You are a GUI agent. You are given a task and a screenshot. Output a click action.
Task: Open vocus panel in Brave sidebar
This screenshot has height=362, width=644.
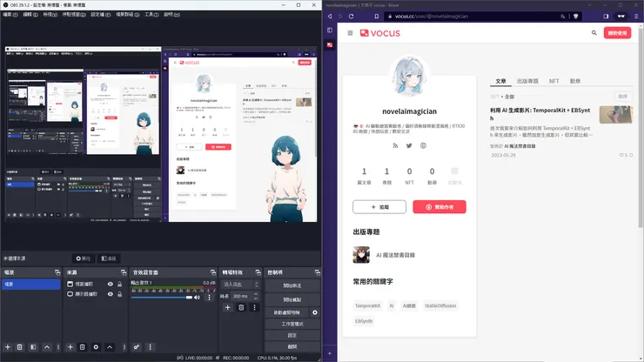[x=330, y=44]
